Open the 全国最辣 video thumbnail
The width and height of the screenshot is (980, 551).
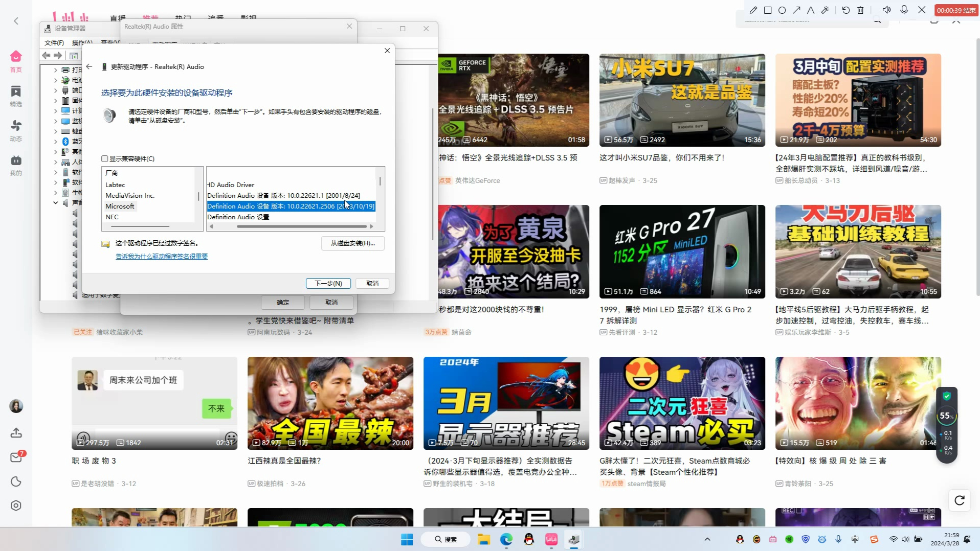[330, 403]
